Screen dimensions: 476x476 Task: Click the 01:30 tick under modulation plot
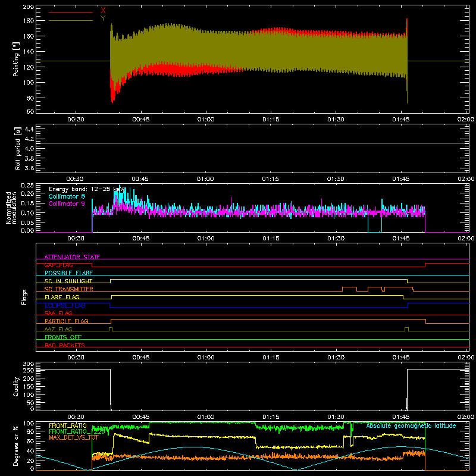tap(336, 239)
